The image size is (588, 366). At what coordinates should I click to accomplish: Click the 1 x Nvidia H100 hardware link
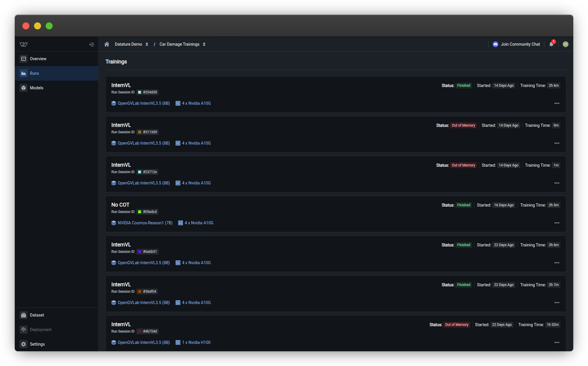(196, 342)
